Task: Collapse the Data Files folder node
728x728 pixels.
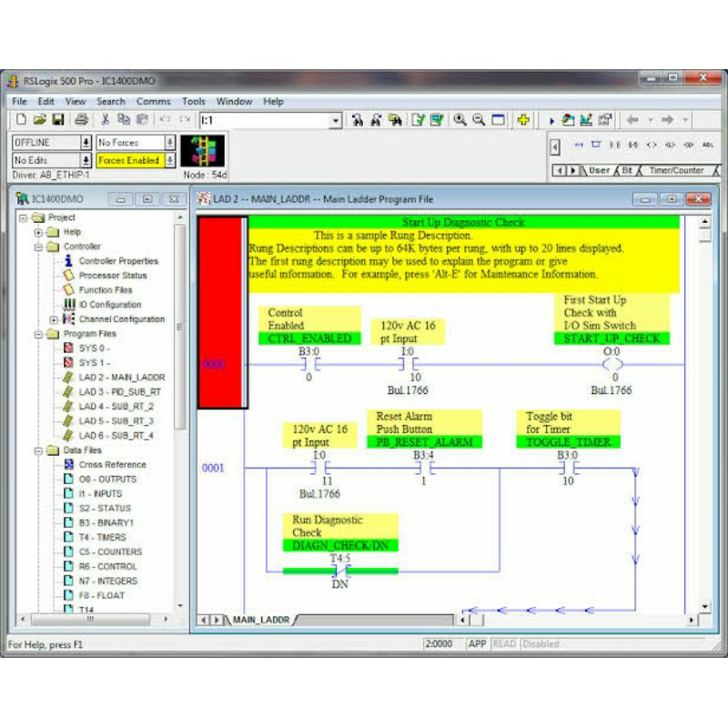Action: [38, 450]
